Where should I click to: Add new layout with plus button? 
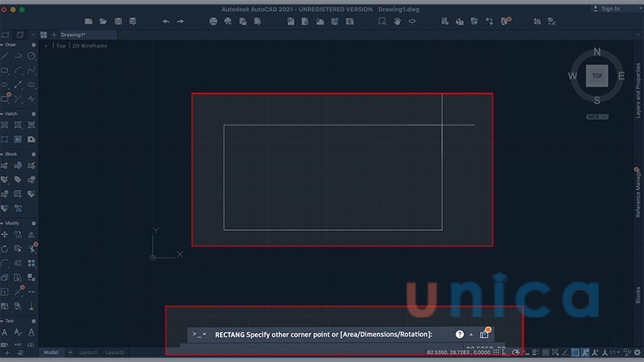click(x=70, y=352)
